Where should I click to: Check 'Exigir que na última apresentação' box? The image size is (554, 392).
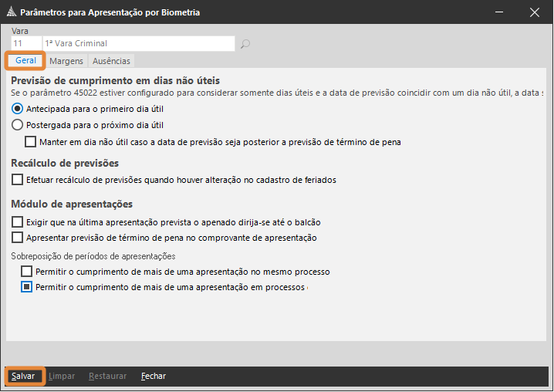pos(17,222)
